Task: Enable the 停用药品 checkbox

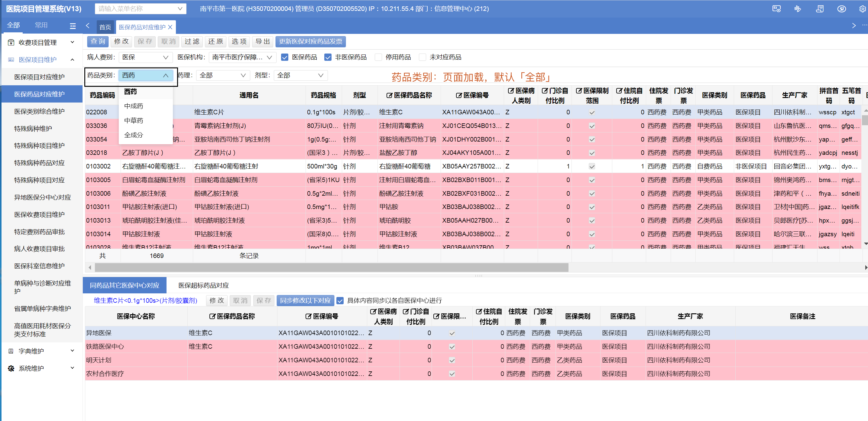Action: pyautogui.click(x=378, y=57)
